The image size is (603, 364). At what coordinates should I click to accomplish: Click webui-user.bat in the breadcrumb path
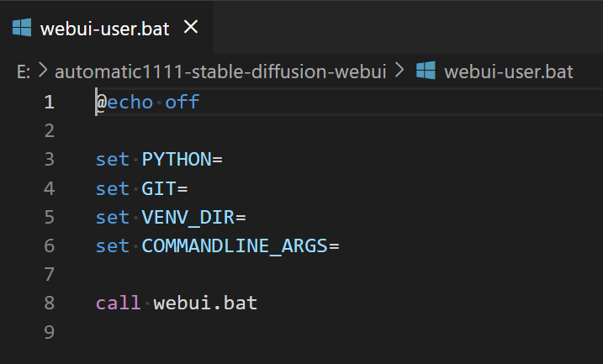pyautogui.click(x=509, y=72)
